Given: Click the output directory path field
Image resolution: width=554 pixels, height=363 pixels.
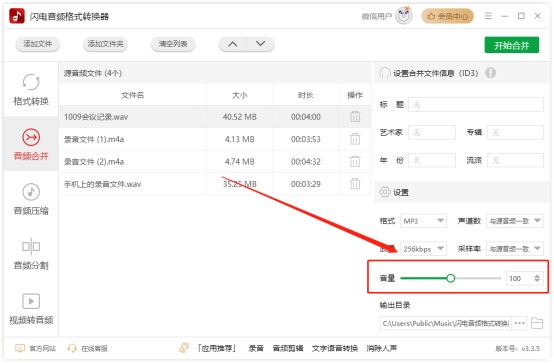Looking at the screenshot, I should [445, 323].
